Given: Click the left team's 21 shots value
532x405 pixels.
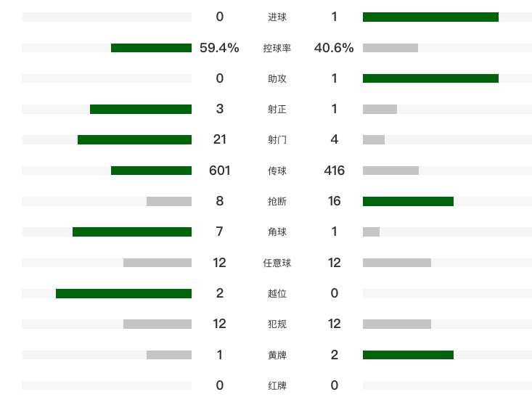Looking at the screenshot, I should pos(219,139).
